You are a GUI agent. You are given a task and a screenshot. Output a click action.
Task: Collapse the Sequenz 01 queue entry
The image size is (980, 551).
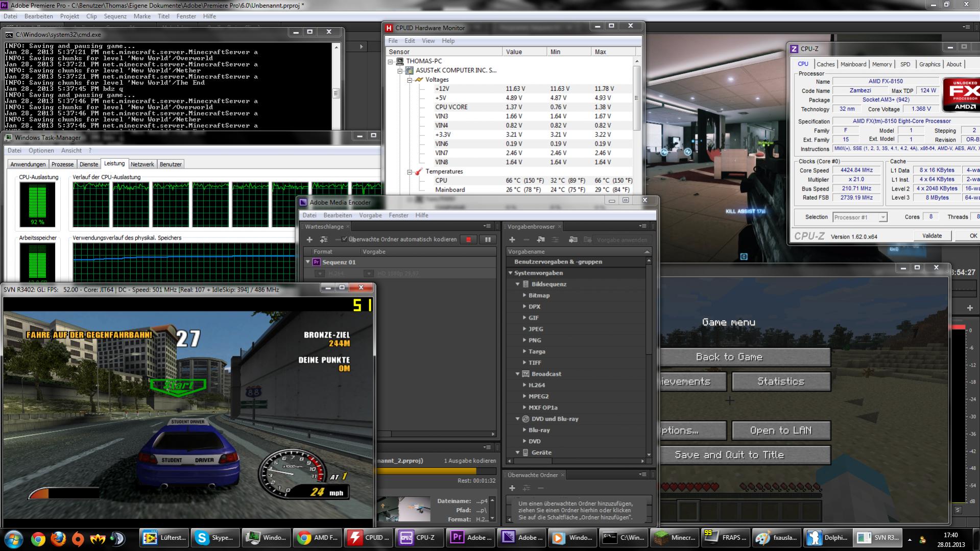click(x=308, y=262)
